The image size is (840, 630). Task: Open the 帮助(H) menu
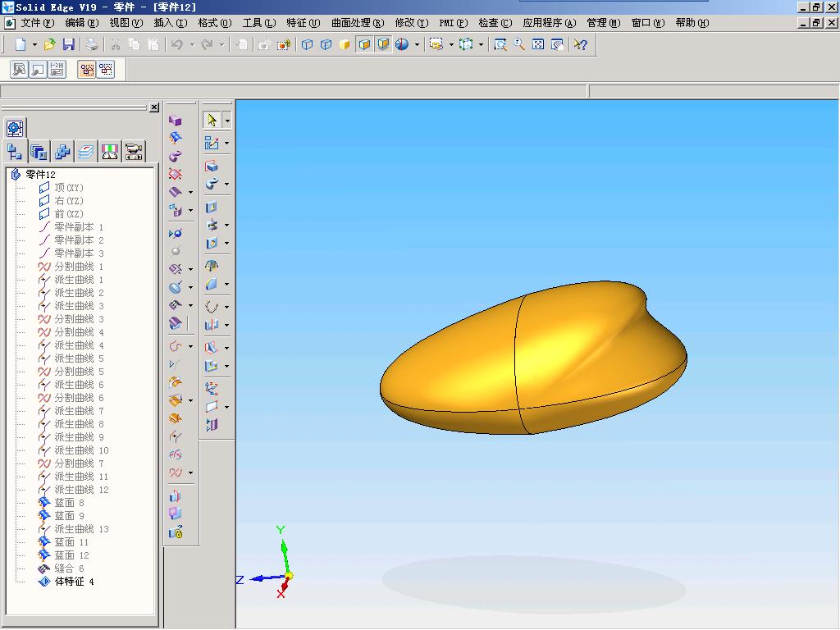692,23
